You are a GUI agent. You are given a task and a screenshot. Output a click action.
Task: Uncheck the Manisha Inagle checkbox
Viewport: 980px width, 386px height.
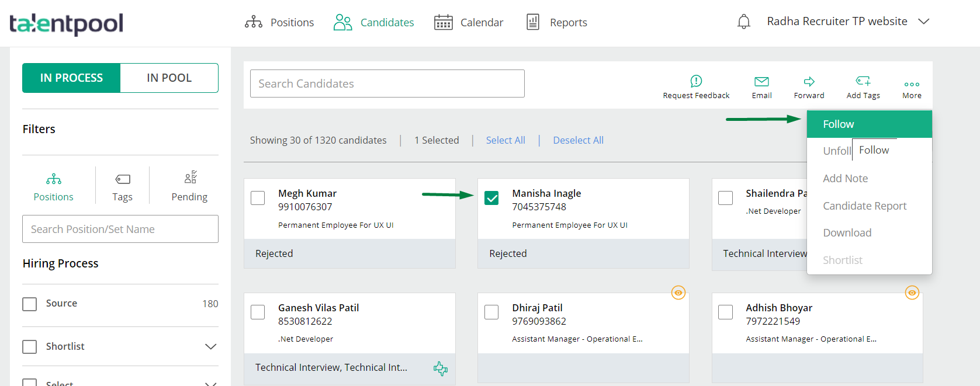492,198
